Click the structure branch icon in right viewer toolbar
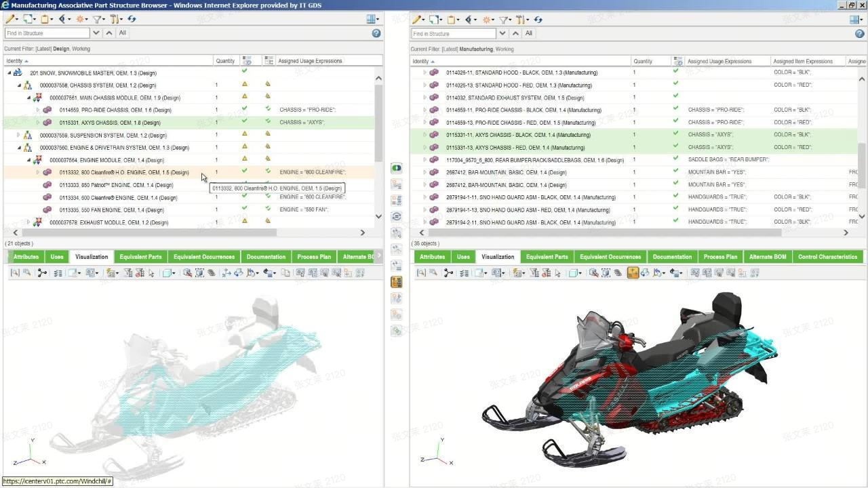The height and width of the screenshot is (488, 868). tap(448, 272)
